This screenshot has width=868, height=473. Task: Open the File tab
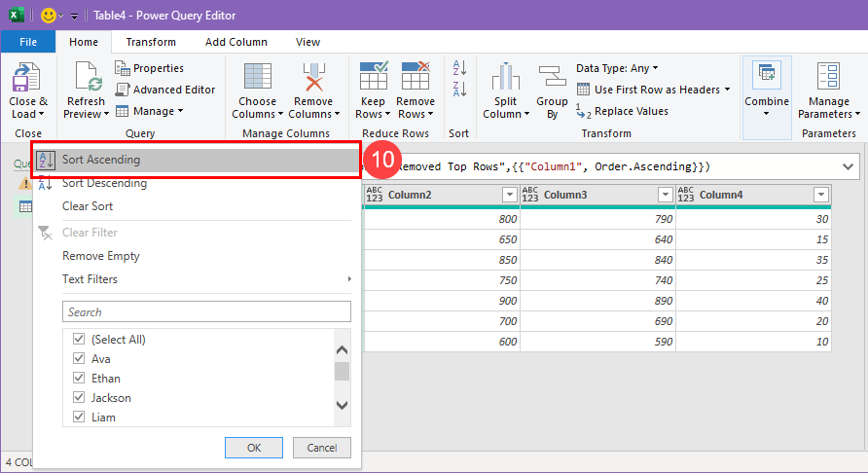coord(28,42)
